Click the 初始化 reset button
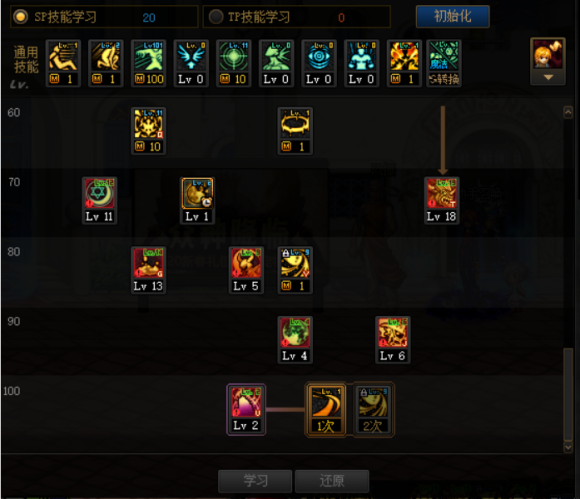Viewport: 580px width, 499px height. coord(453,17)
